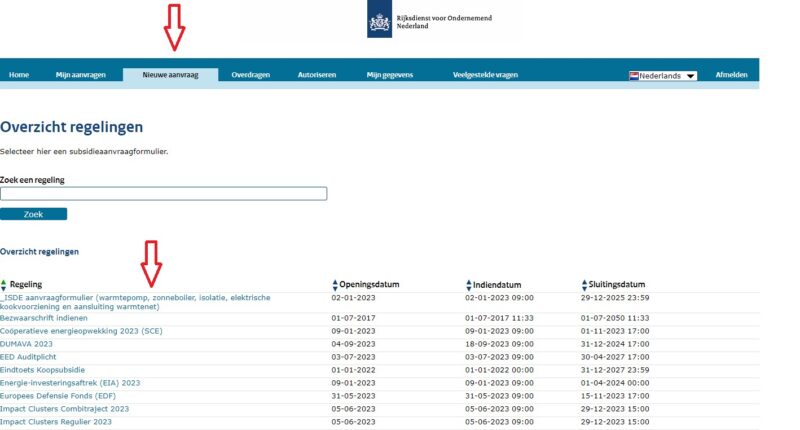Sort by Openingsdatum using its arrow icon
Viewport: 800px width, 430px height.
tap(335, 285)
